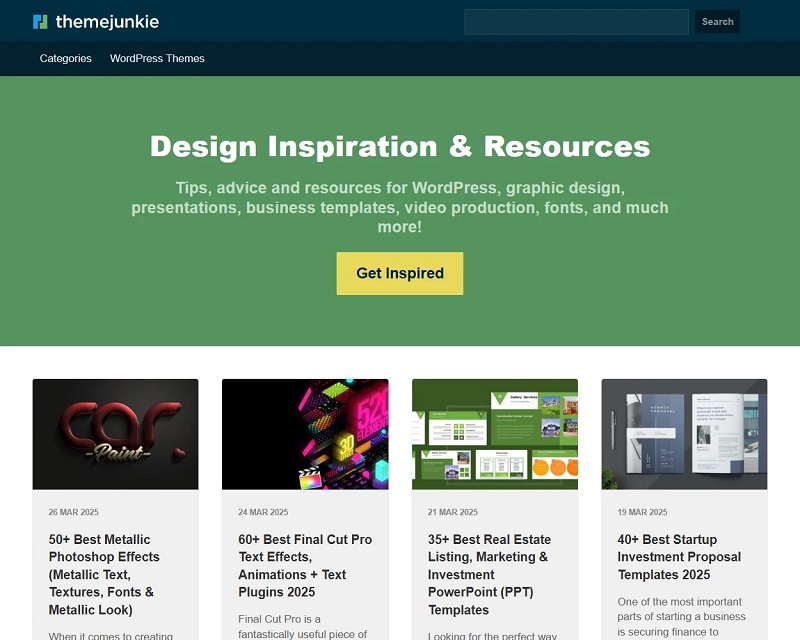
Task: View the Startup Investment Proposal thumbnail image
Action: tap(684, 434)
